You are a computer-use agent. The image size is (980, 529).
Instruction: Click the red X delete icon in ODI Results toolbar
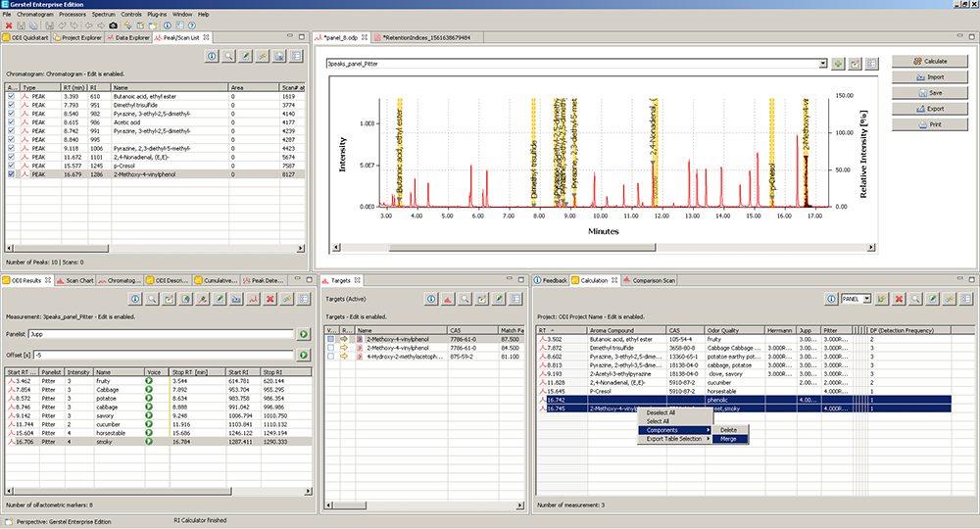(270, 298)
